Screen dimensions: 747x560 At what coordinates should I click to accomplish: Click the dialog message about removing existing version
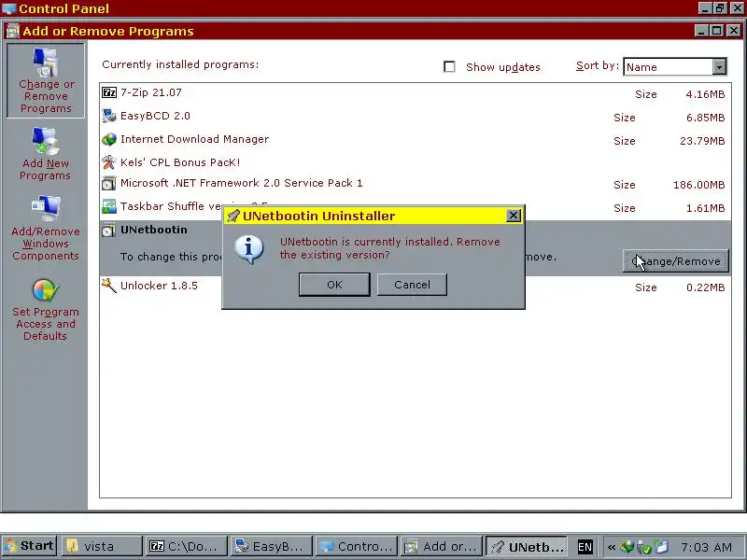pos(389,248)
